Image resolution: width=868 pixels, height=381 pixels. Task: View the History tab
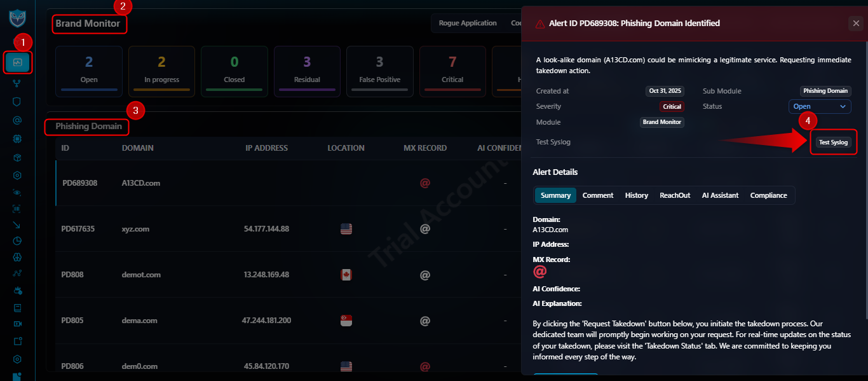coord(637,195)
